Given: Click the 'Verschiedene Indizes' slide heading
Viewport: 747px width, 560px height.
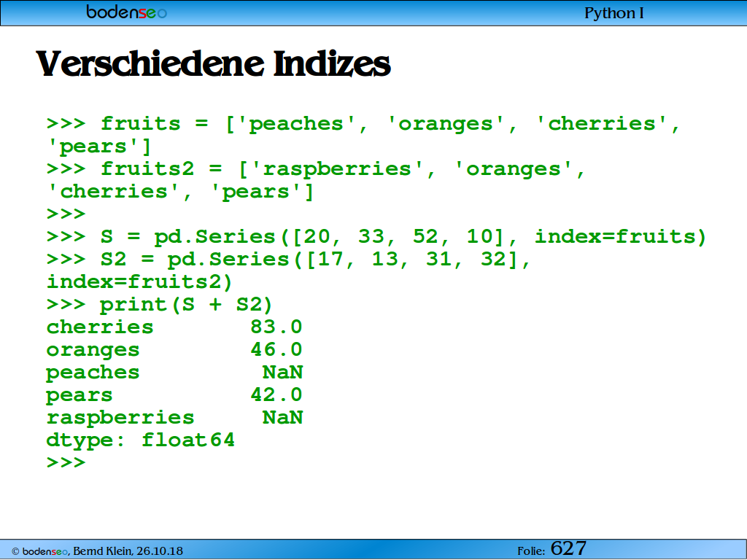Looking at the screenshot, I should point(214,64).
